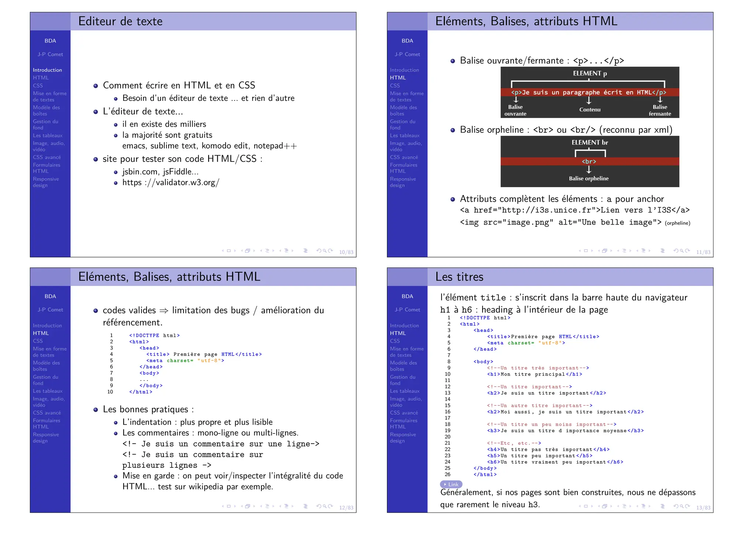The width and height of the screenshot is (756, 535).
Task: Open the CSS section from slide 10 sidebar
Action: (38, 86)
